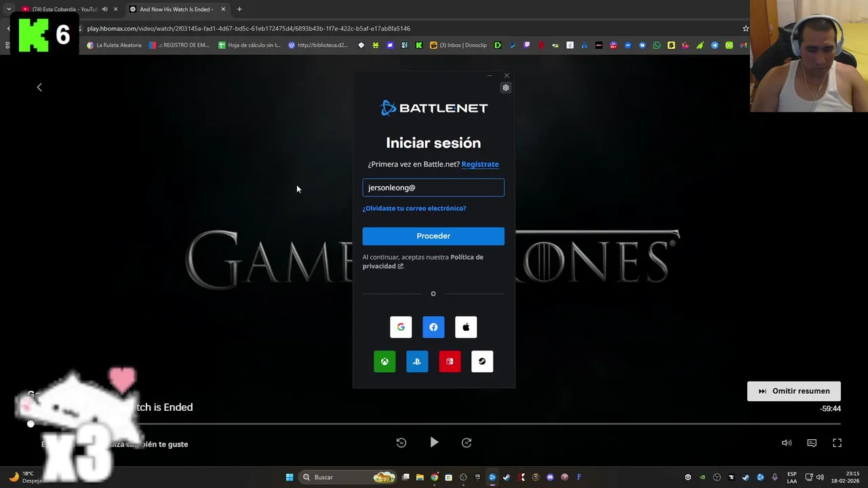Viewport: 868px width, 488px height.
Task: Open Steam from the taskbar
Action: (x=507, y=477)
